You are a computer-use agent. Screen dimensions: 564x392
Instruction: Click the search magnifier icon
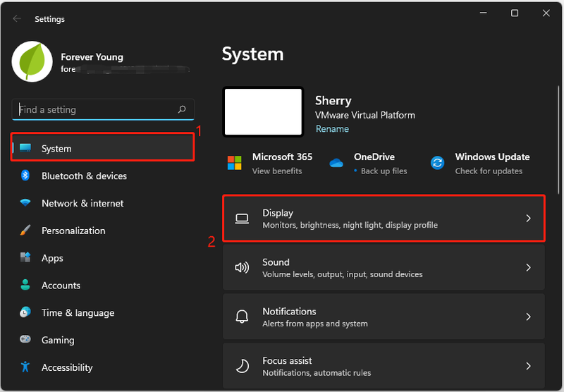(x=182, y=109)
